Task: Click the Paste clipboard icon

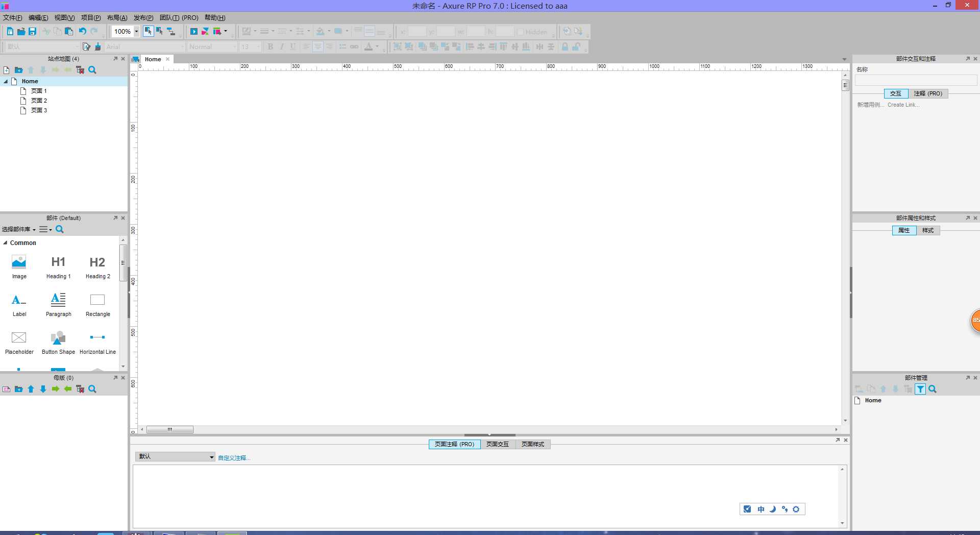Action: pyautogui.click(x=69, y=32)
